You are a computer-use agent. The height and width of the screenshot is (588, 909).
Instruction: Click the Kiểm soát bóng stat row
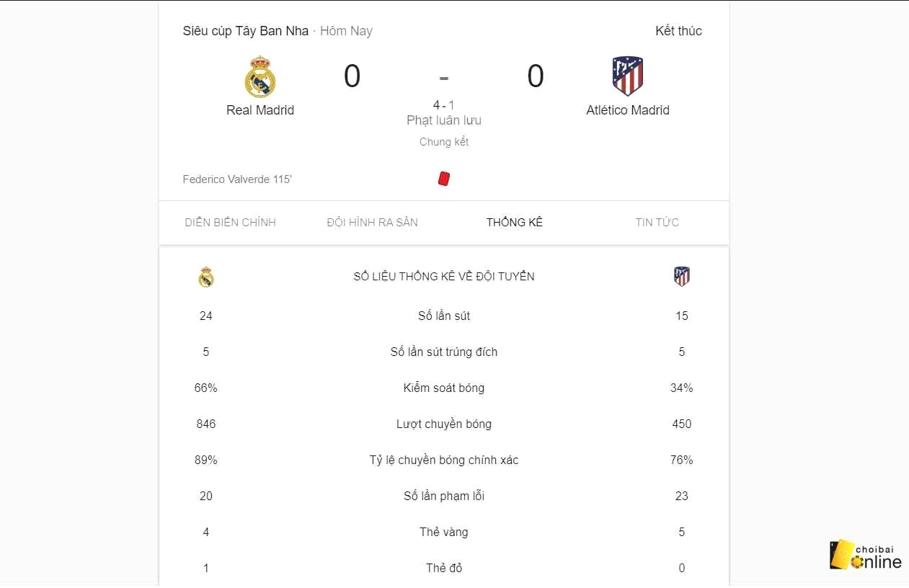pos(444,388)
